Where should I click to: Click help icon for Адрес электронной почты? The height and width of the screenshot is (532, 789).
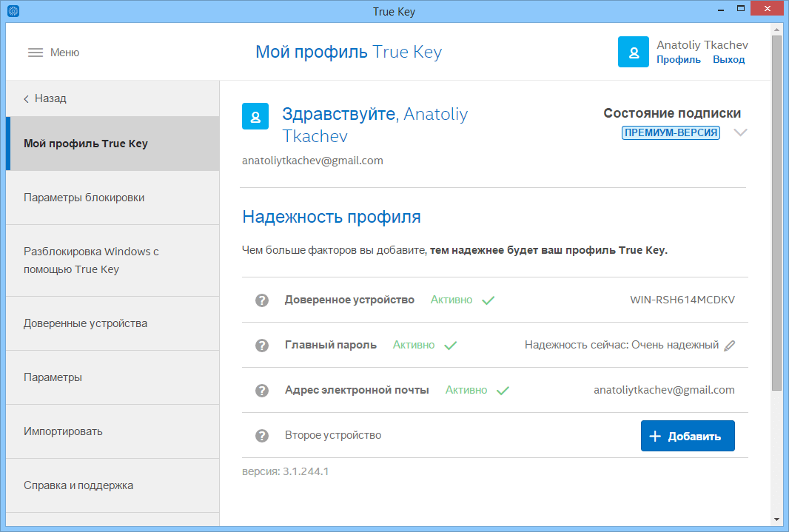coord(261,391)
